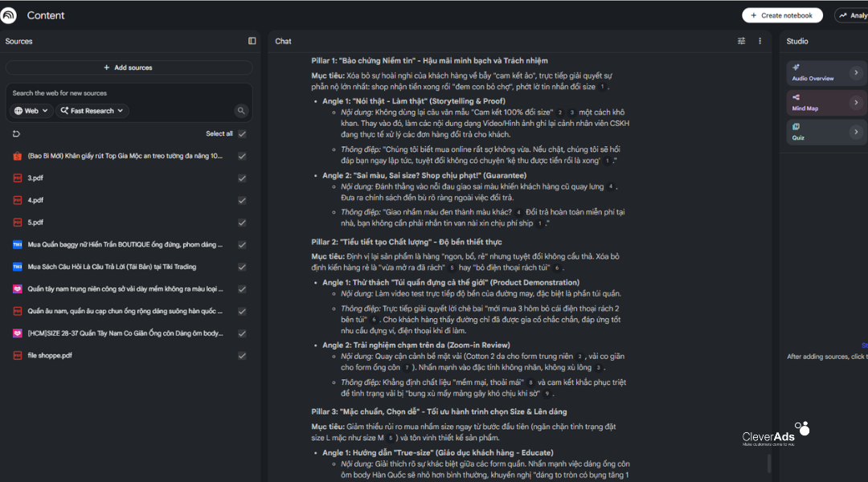Click the PDF icon next to 4.pdf
This screenshot has width=868, height=482.
17,200
